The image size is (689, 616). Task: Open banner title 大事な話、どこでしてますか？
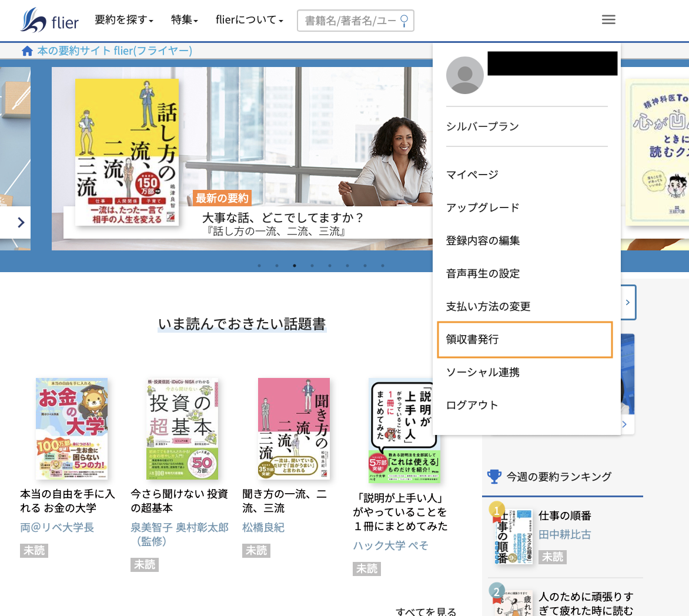pos(283,217)
